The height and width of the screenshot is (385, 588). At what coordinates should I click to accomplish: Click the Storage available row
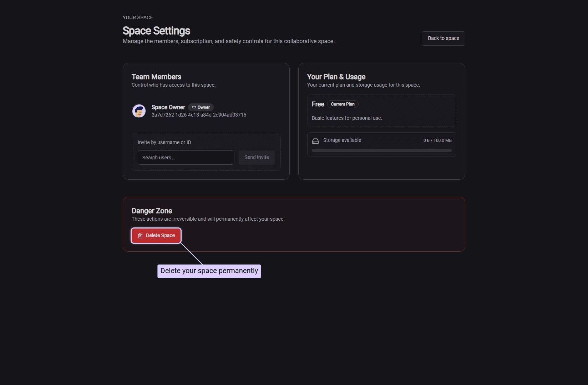(381, 140)
